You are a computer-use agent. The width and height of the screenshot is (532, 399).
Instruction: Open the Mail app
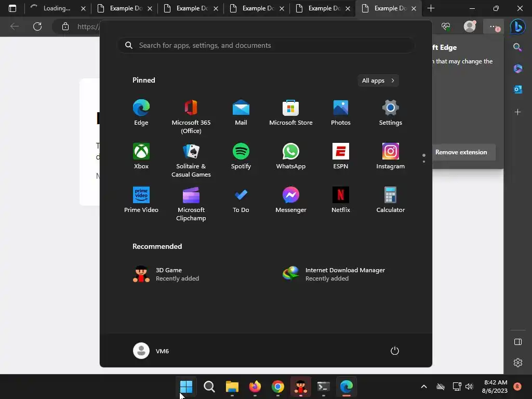coord(241,113)
